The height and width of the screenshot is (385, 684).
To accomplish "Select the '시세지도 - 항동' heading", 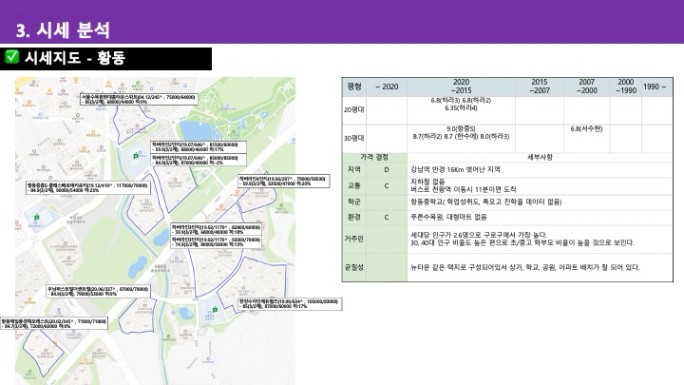I will tap(75, 58).
